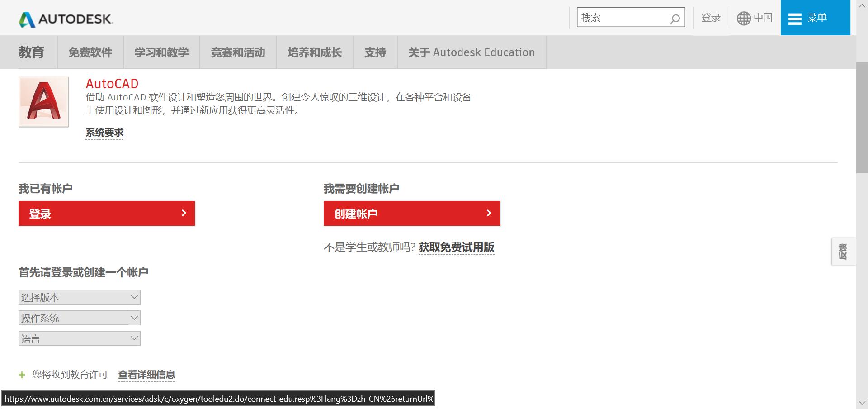Click inside the 搜索 input field

tap(631, 18)
